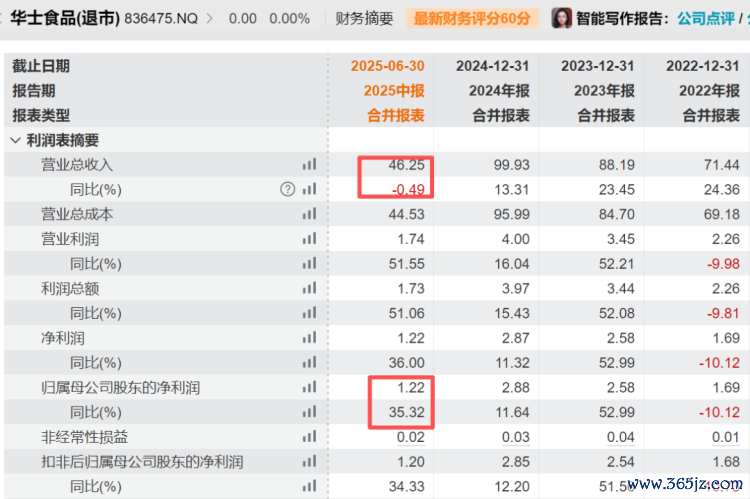
Task: Open chart icon for 归属母公司股东的净利润 row
Action: tap(309, 388)
